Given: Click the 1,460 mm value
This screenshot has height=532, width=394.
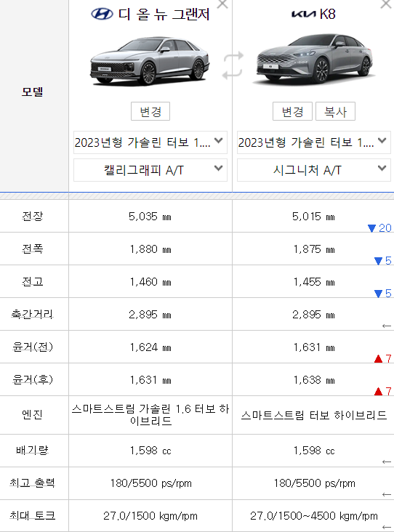Looking at the screenshot, I should coord(150,282).
